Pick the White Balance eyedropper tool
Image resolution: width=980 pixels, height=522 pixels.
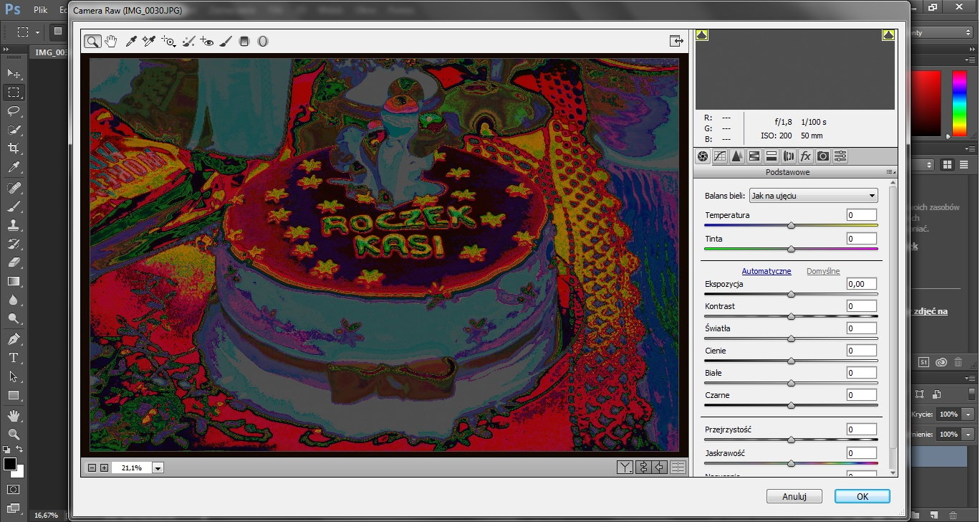[x=131, y=42]
